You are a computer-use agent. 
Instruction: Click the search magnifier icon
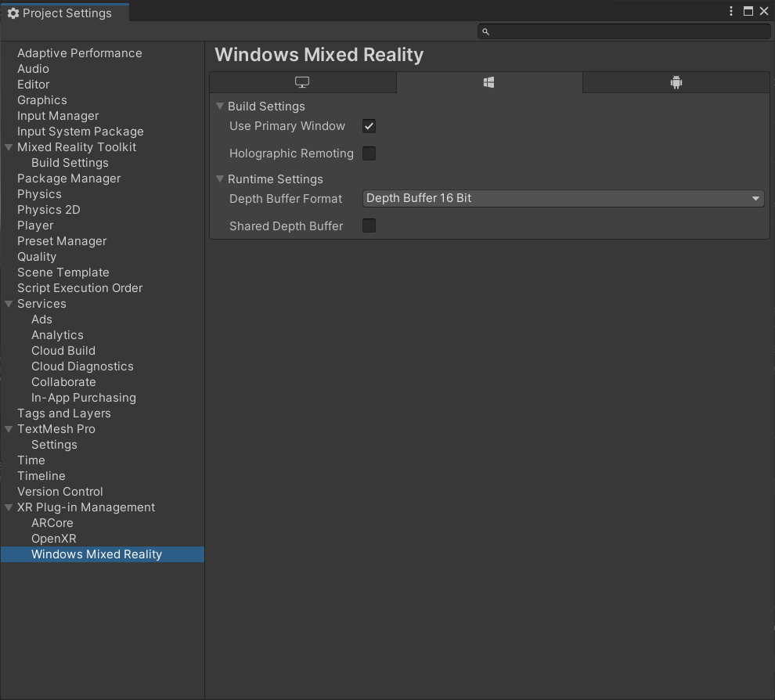pyautogui.click(x=485, y=31)
